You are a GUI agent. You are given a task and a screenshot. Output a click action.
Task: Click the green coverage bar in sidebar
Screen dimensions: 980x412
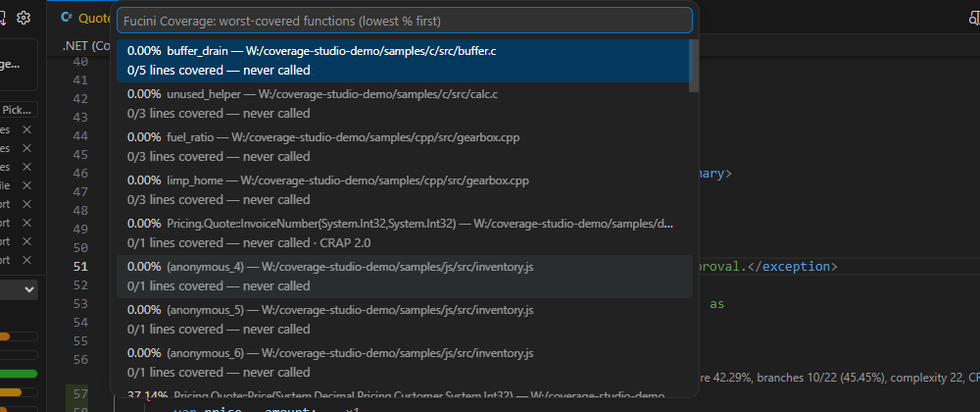19,374
